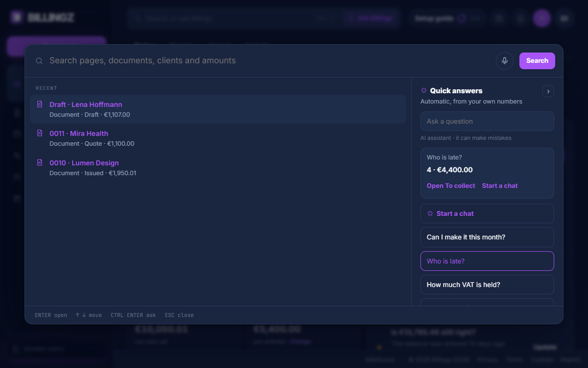Screen dimensions: 588x368
Task: Activate voice search with the microphone icon
Action: [505, 61]
